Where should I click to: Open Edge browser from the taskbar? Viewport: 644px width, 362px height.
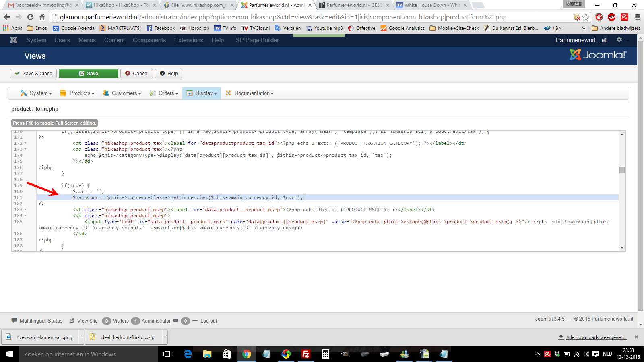pos(188,354)
